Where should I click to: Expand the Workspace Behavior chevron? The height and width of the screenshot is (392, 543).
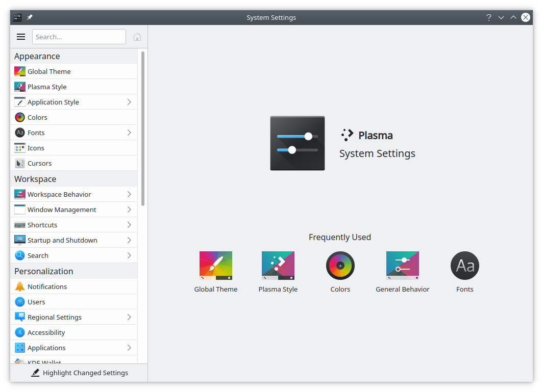point(129,194)
